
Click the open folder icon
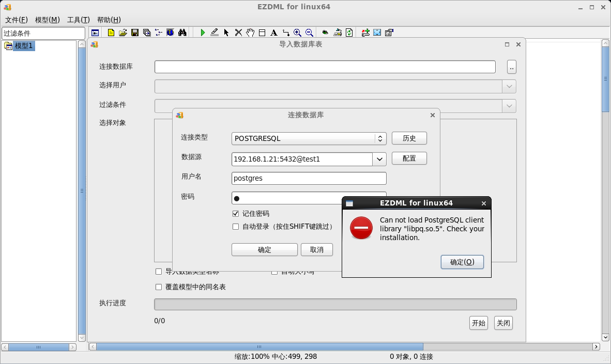(x=123, y=33)
